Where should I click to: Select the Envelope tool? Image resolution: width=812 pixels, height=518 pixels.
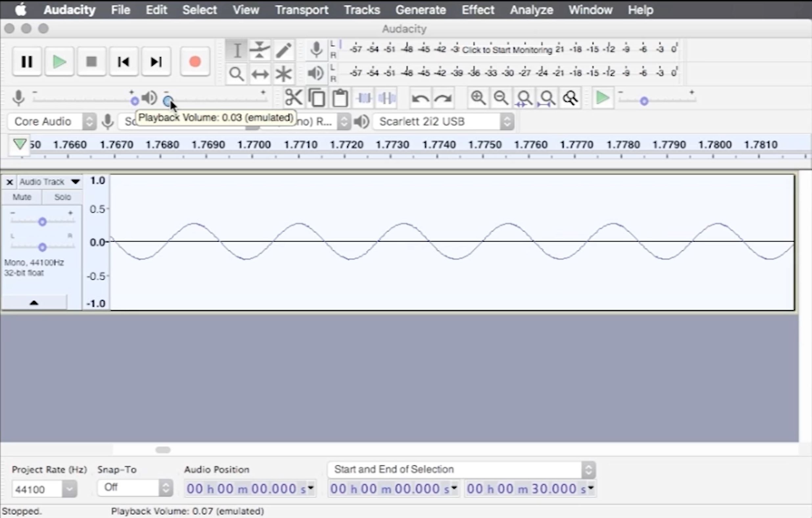tap(259, 50)
